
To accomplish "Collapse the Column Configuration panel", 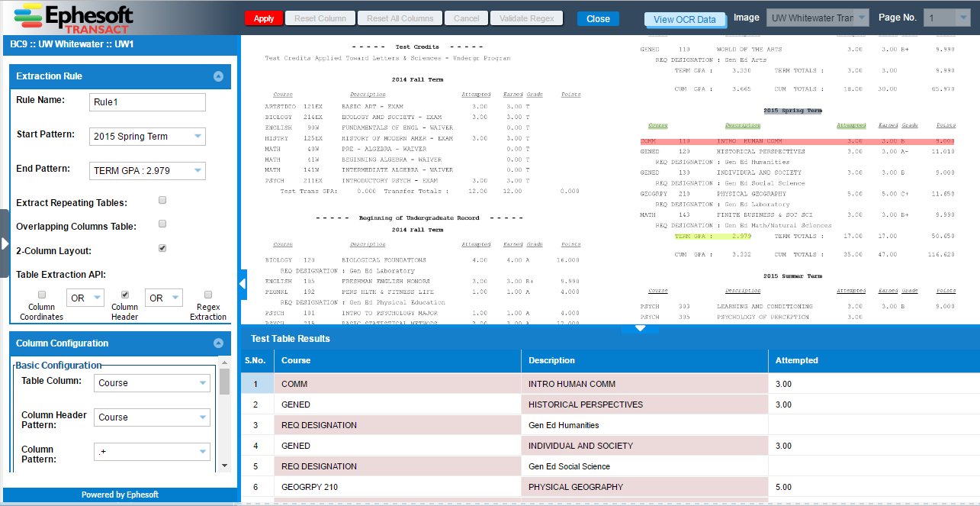I will click(x=218, y=343).
